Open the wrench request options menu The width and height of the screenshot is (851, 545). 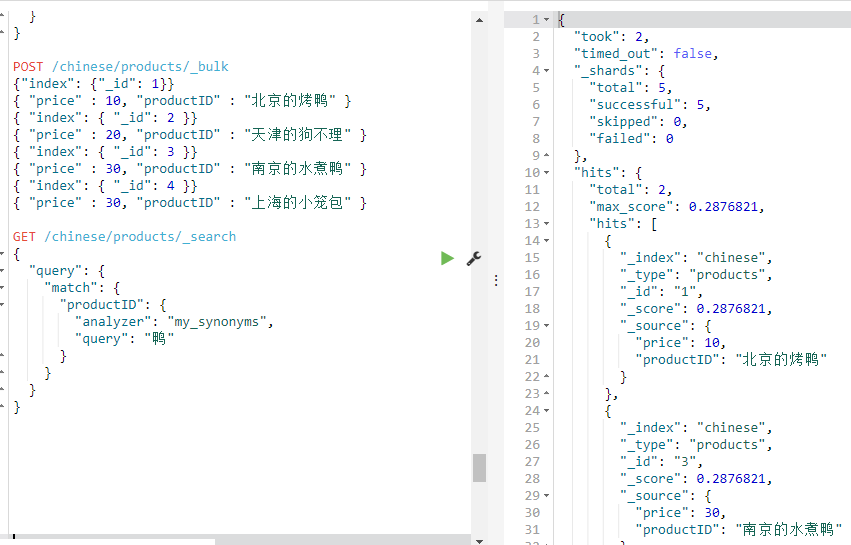click(x=474, y=258)
